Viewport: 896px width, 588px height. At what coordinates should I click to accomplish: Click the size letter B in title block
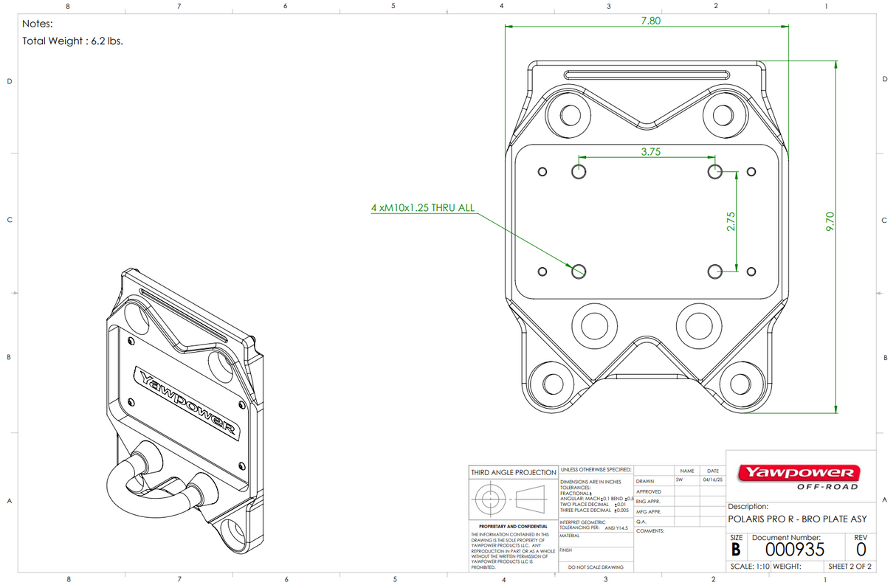click(735, 550)
